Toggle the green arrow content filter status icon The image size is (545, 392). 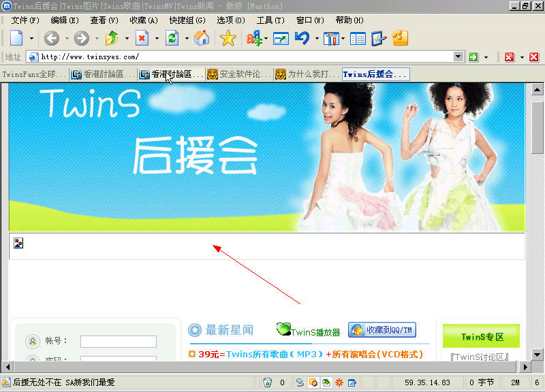326,382
